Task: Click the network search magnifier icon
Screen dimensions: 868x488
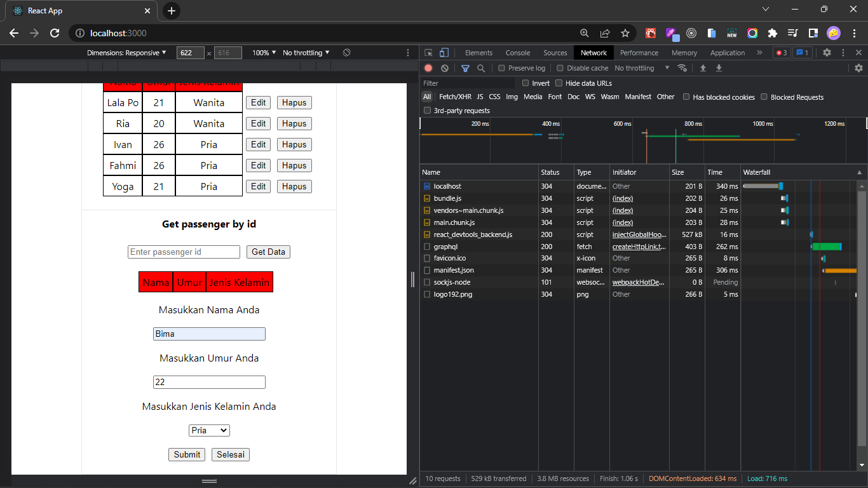Action: pos(481,68)
